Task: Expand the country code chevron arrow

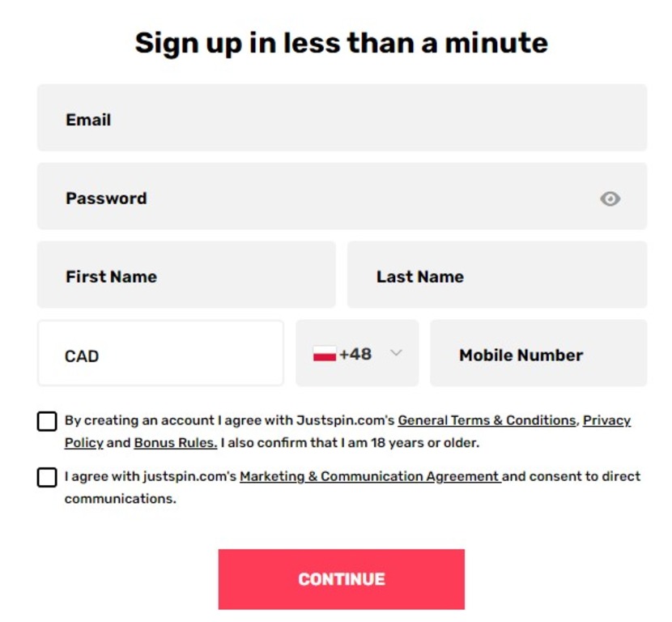Action: click(397, 352)
